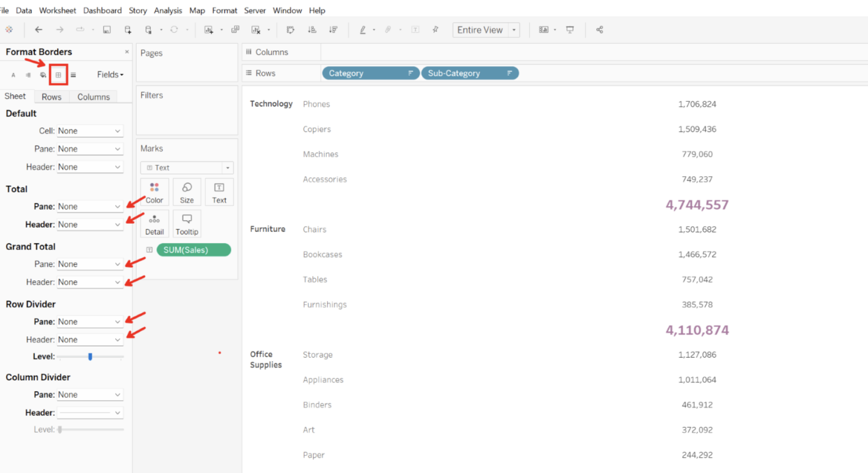
Task: Open the Fields dropdown in Format Borders
Action: (x=110, y=74)
